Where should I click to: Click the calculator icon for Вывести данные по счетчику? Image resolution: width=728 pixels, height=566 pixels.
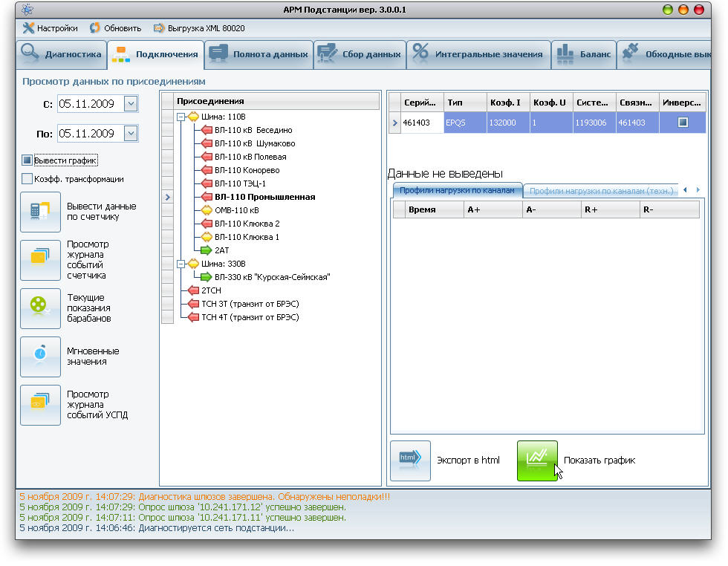pos(40,212)
